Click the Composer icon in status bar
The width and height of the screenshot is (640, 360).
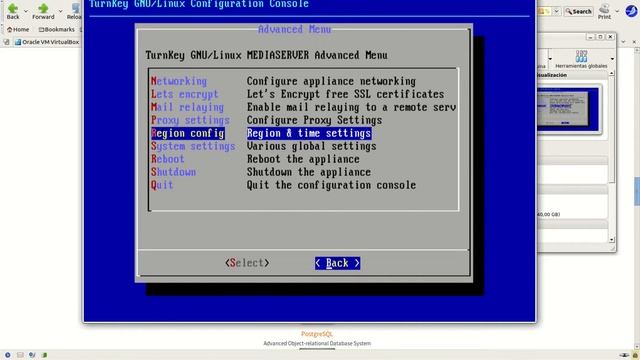pyautogui.click(x=32, y=355)
